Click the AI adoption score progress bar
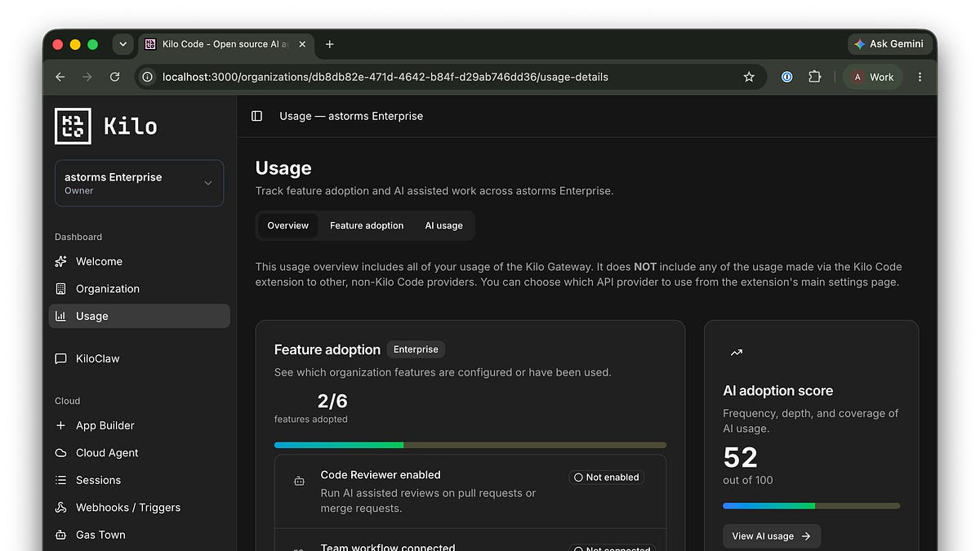The height and width of the screenshot is (551, 980). point(812,506)
